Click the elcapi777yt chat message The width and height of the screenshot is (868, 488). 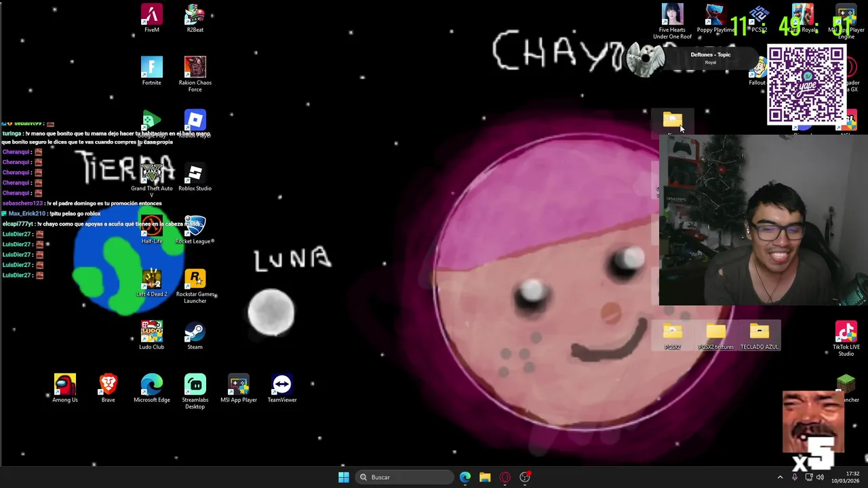(x=102, y=224)
